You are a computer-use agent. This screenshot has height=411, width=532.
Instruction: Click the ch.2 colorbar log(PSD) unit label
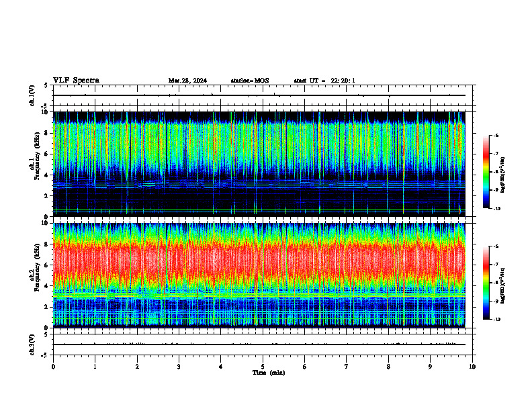(x=503, y=285)
